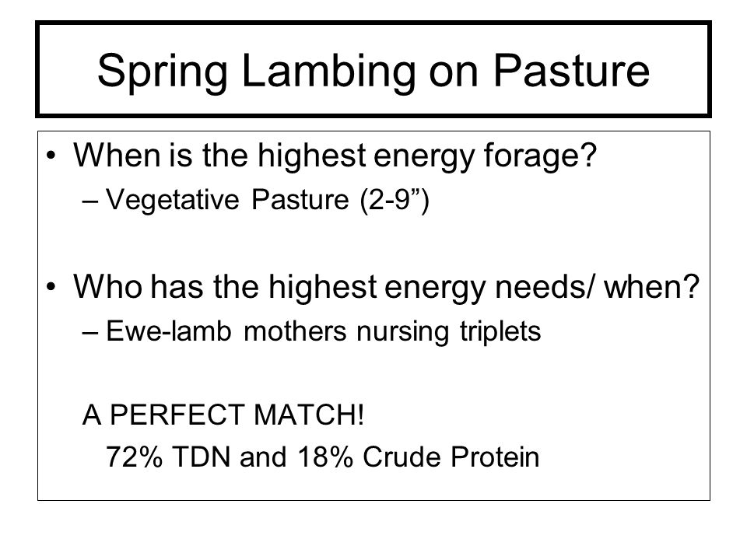Select the Vegetative Pasture (2-9") sub-bullet

(267, 200)
